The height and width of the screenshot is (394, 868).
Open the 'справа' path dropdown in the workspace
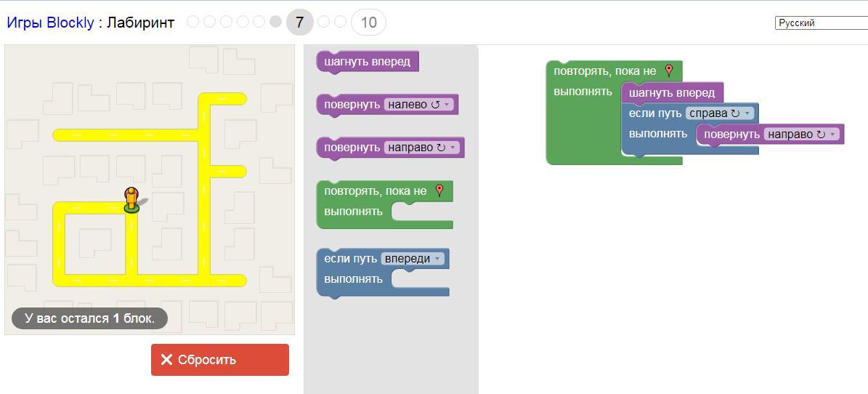pos(721,113)
